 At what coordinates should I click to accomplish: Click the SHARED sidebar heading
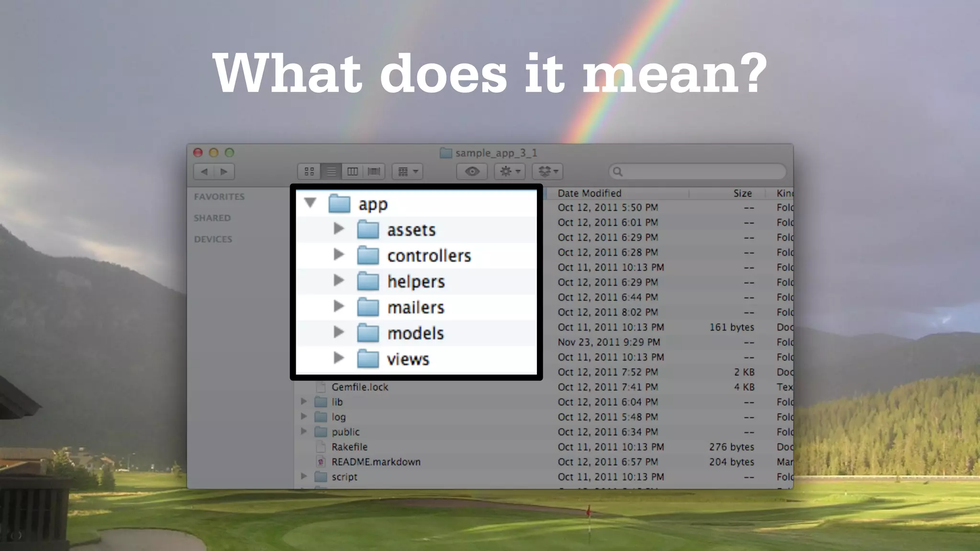212,218
